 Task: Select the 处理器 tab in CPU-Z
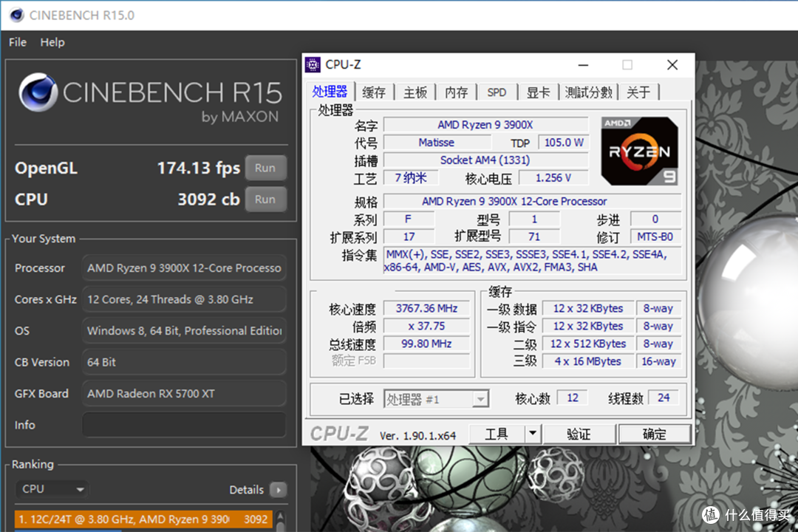point(330,92)
